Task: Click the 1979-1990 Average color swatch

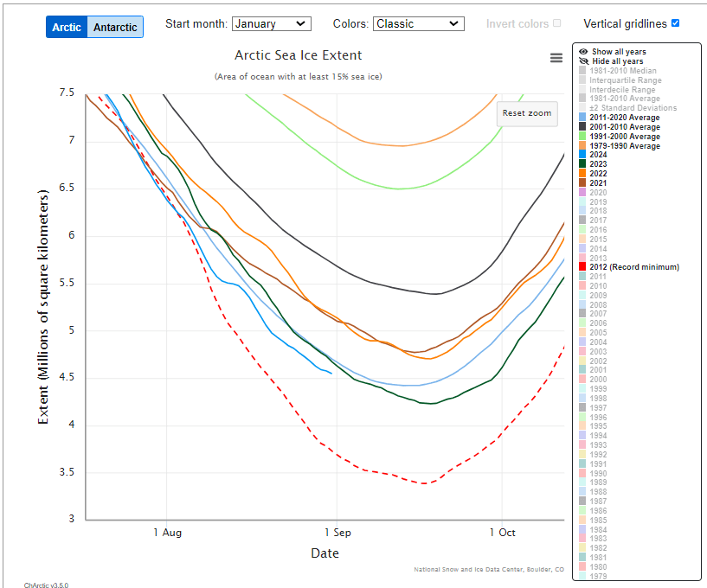Action: (583, 146)
